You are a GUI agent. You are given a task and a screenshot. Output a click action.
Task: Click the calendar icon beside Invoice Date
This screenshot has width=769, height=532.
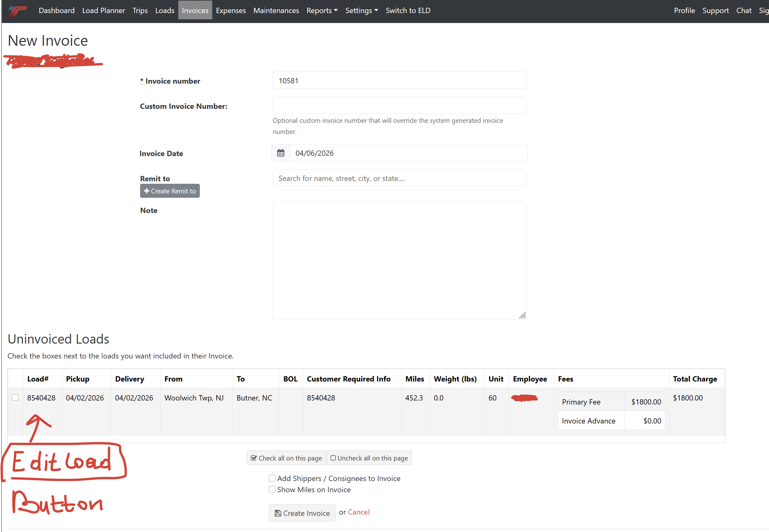281,153
